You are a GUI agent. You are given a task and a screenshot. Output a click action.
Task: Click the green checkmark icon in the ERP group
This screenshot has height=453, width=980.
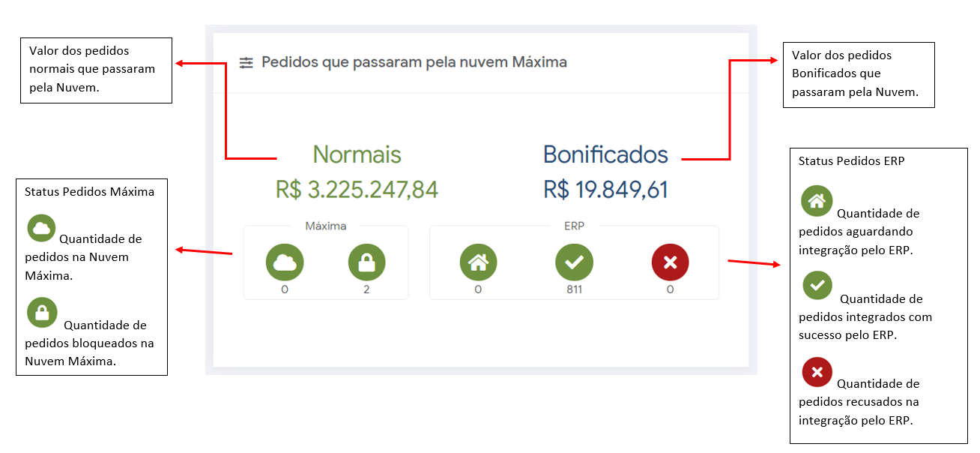click(574, 262)
